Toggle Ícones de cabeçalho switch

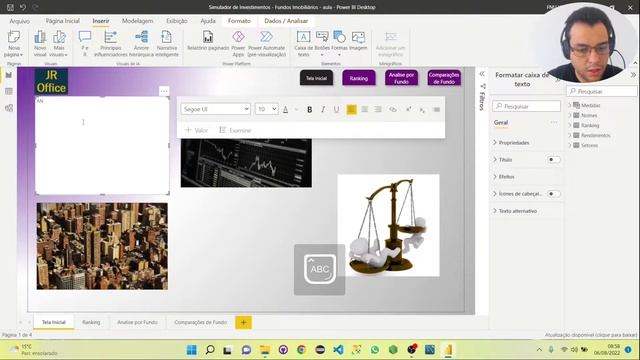click(553, 193)
